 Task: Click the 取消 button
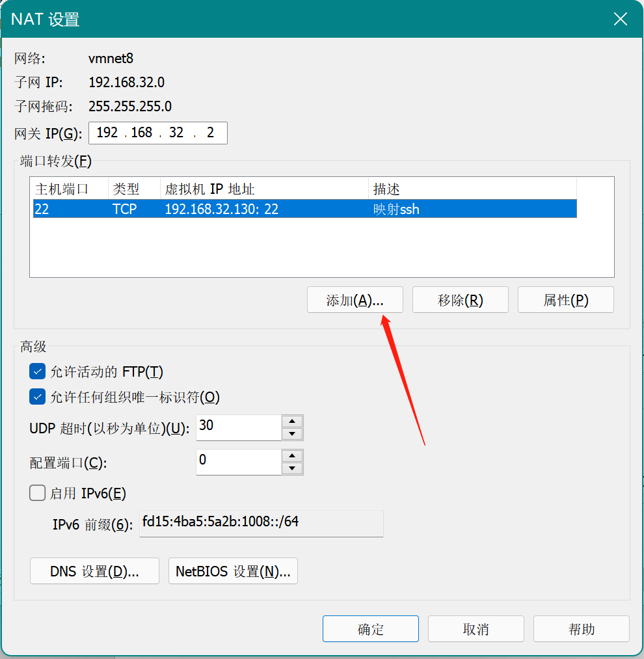coord(476,628)
